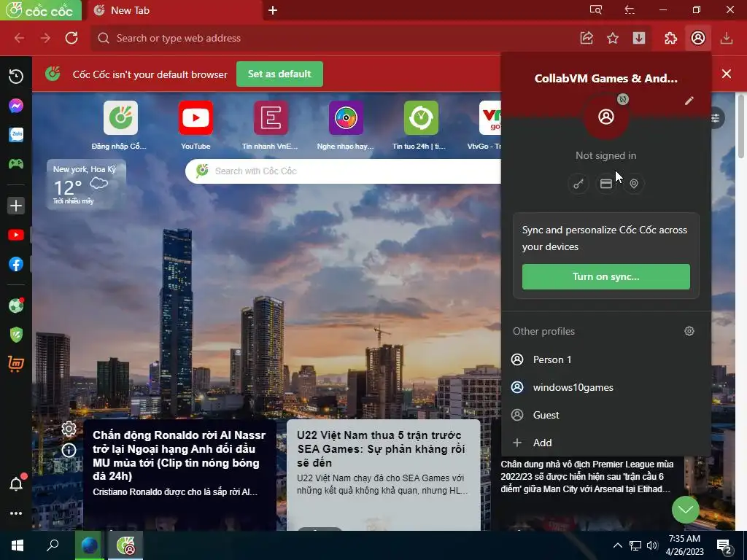Open the Games controller sidebar icon
The width and height of the screenshot is (747, 560).
tap(16, 164)
